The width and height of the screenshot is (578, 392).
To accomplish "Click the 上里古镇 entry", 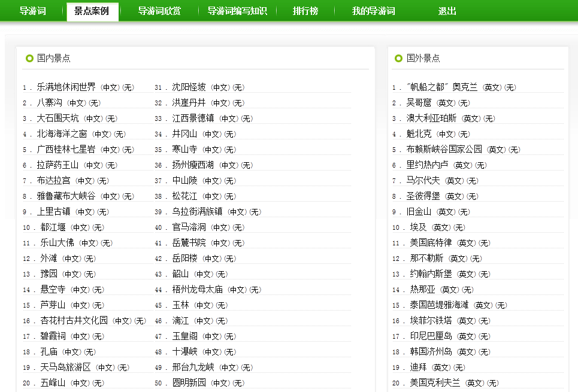I will (x=53, y=211).
